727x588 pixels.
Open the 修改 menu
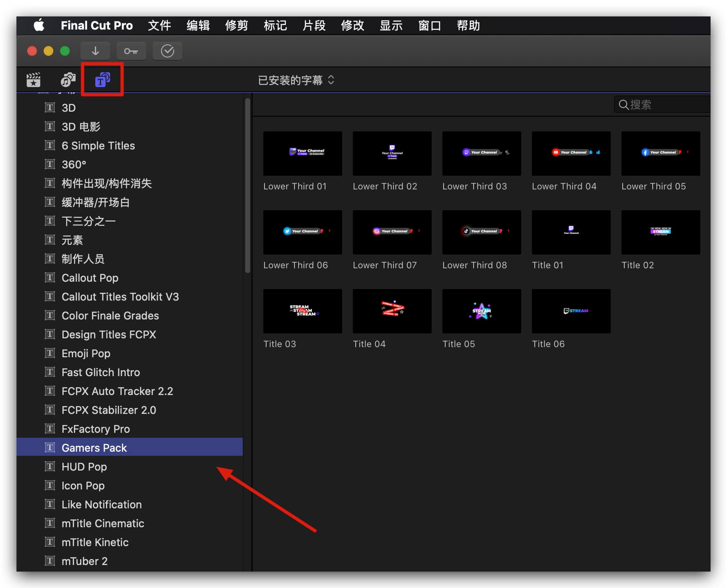352,25
